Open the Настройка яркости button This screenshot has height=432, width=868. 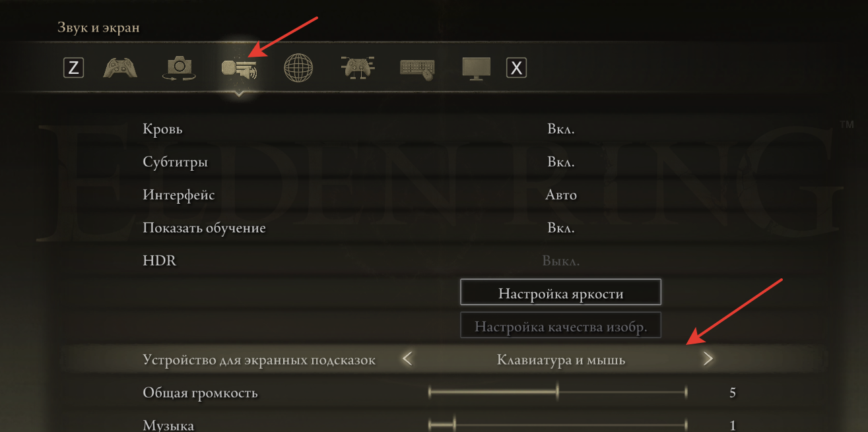[560, 292]
